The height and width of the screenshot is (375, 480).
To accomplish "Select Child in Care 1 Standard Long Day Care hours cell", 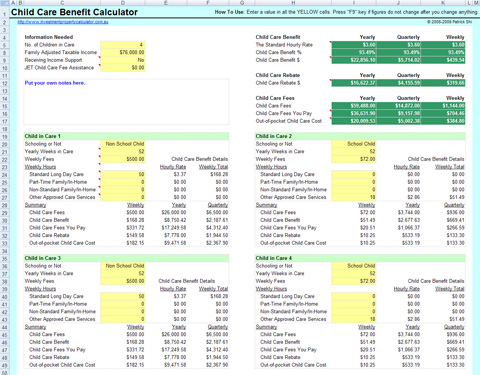I will (x=123, y=174).
